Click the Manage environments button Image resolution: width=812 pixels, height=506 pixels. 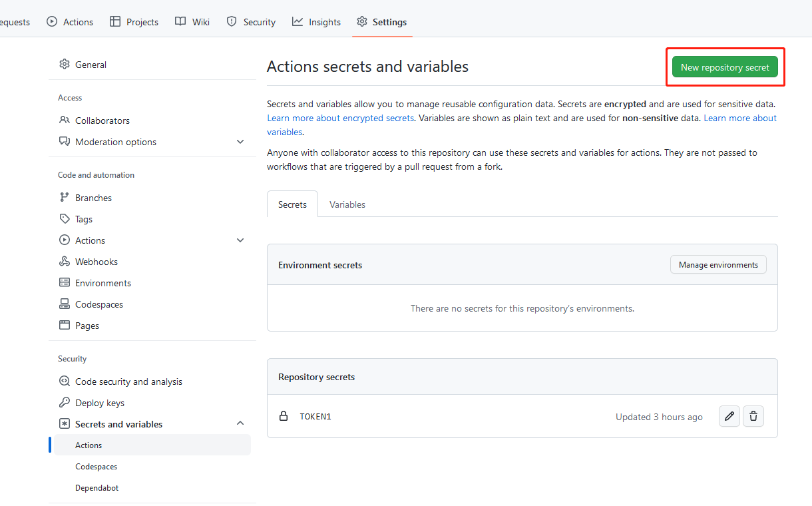click(718, 265)
